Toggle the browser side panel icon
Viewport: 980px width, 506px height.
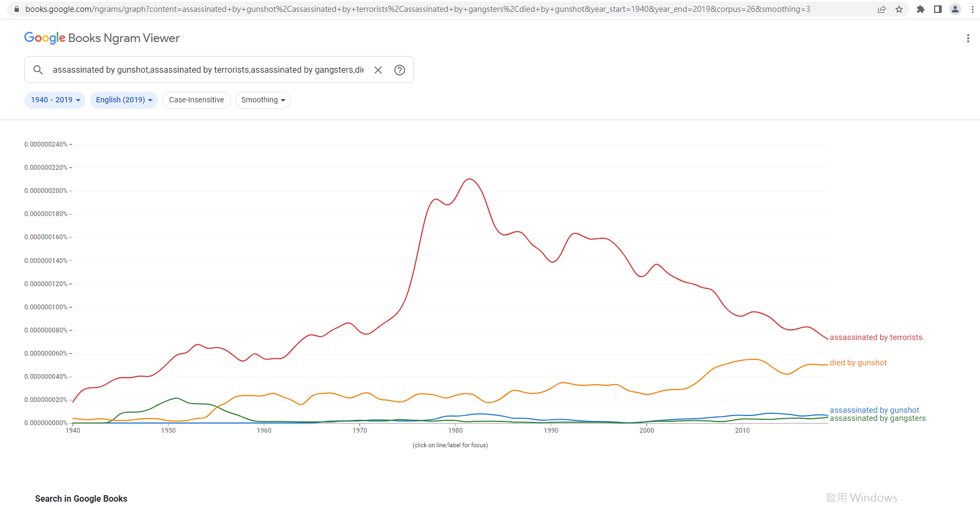[x=938, y=9]
